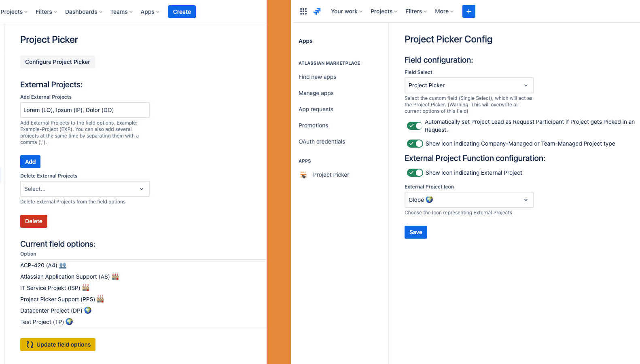Screen dimensions: 640x364
Task: Click Configure Project Picker button
Action: coord(57,62)
